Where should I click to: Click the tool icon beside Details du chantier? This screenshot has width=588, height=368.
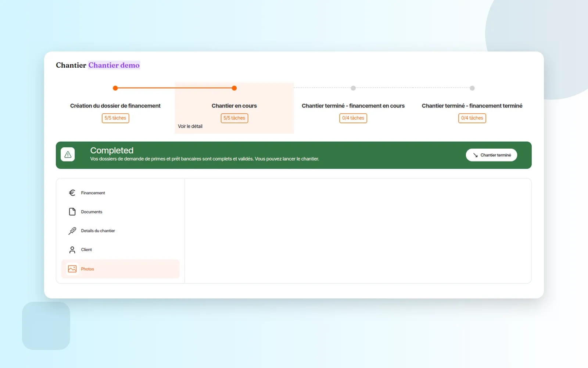pyautogui.click(x=72, y=231)
